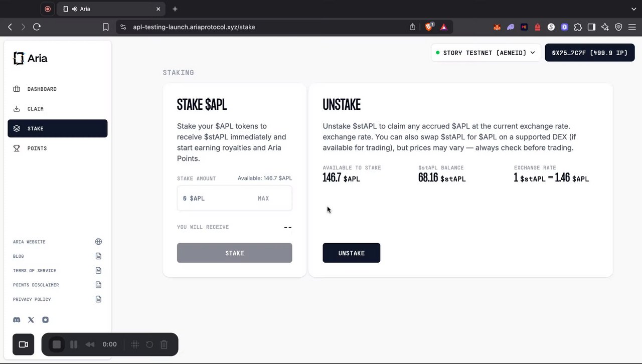The height and width of the screenshot is (364, 642).
Task: Read the Privacy Policy
Action: click(57, 299)
